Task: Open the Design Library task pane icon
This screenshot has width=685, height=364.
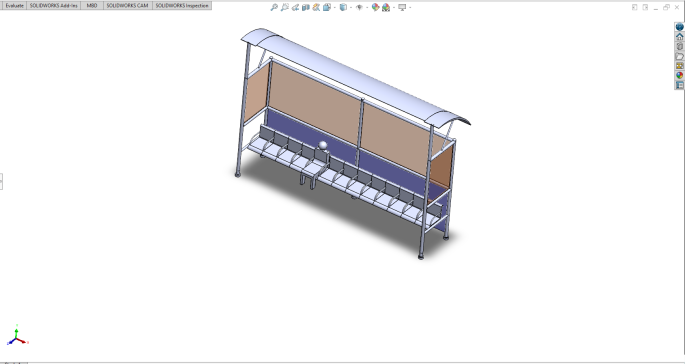Action: tap(679, 46)
